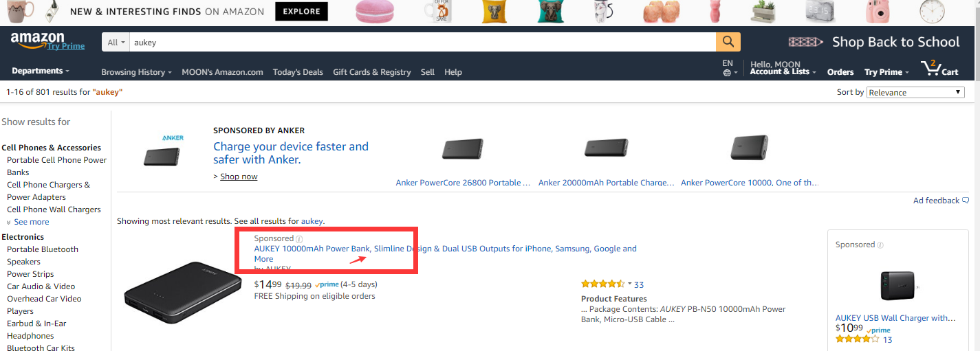Click the Sponsored info icon above AUKEY power bank

299,239
